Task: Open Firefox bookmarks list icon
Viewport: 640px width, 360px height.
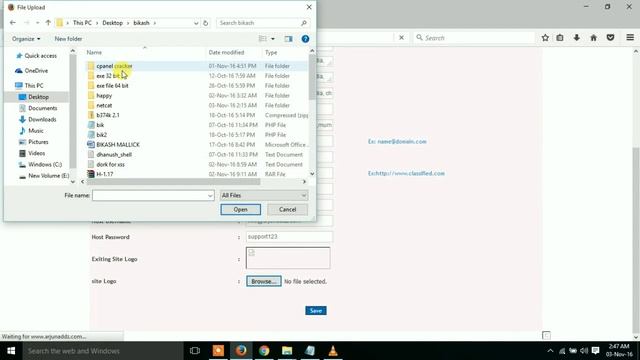Action: (560, 38)
